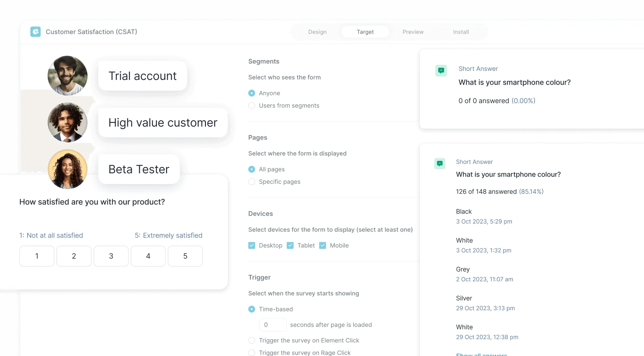Click the Beta Tester avatar photo
Image resolution: width=644 pixels, height=356 pixels.
point(67,169)
